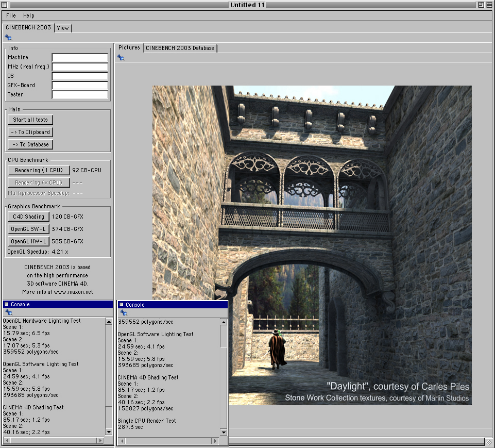This screenshot has width=495, height=448.
Task: Click the left Console's horizontal scroll left arrow
Action: [7, 440]
